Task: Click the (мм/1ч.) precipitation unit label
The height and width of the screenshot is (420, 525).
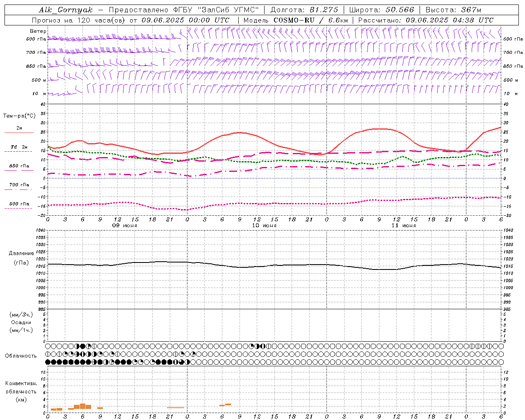Action: point(21,330)
